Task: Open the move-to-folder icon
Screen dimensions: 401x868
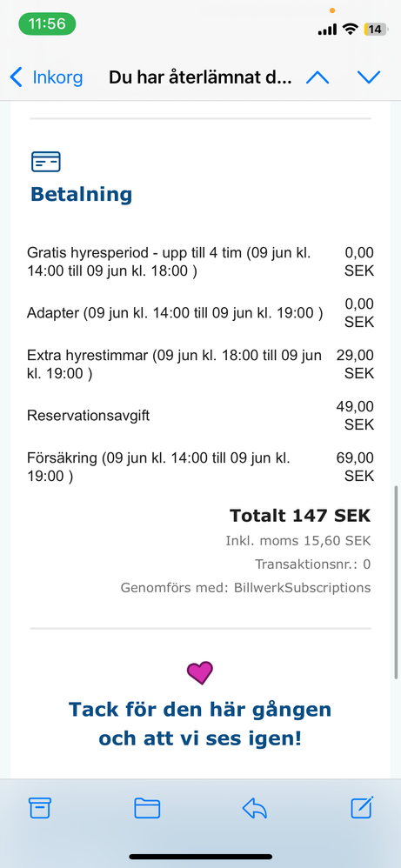Action: click(x=147, y=808)
